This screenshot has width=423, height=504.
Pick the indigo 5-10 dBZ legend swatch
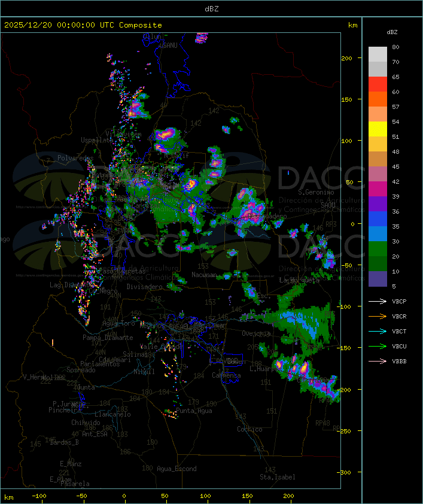pos(378,279)
